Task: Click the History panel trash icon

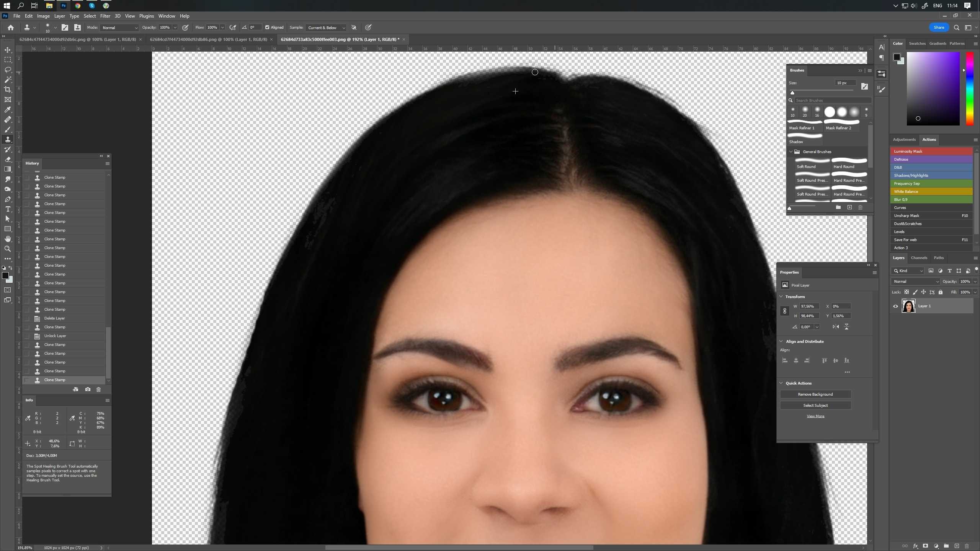Action: click(x=98, y=389)
